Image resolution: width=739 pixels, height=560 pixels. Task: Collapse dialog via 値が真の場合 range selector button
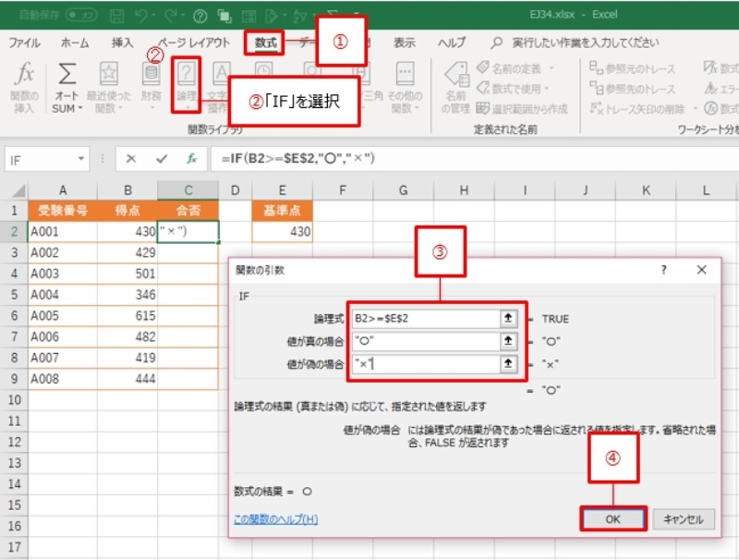click(x=508, y=341)
